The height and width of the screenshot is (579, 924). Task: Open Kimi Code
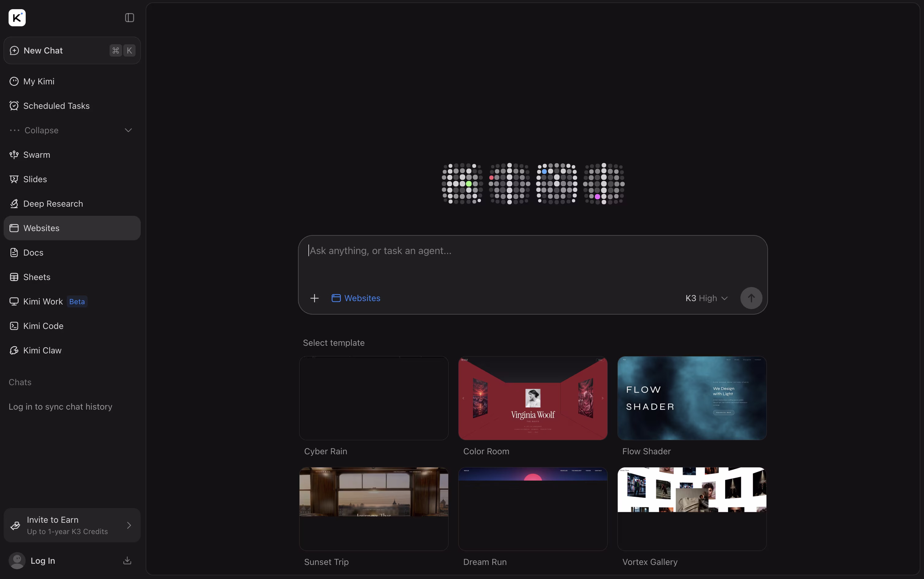[72, 326]
